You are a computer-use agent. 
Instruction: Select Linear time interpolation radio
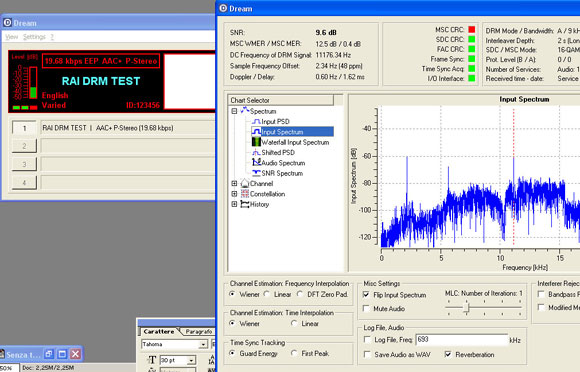coord(294,323)
